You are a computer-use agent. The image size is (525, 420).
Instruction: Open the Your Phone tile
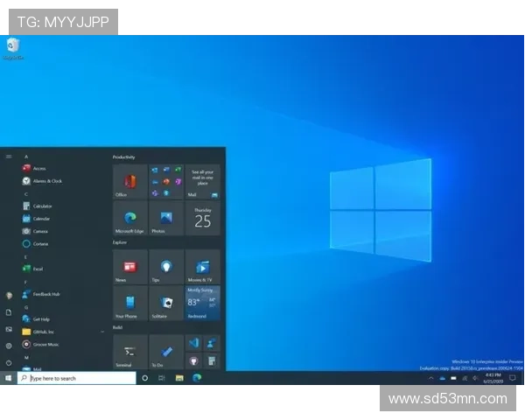129,303
